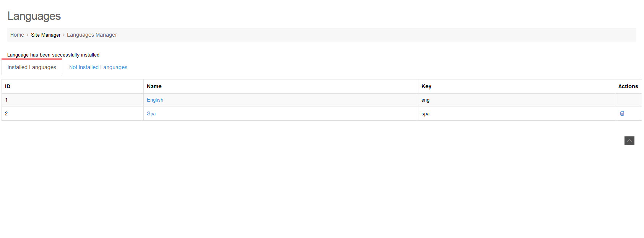Open the Spa language link

tap(151, 114)
